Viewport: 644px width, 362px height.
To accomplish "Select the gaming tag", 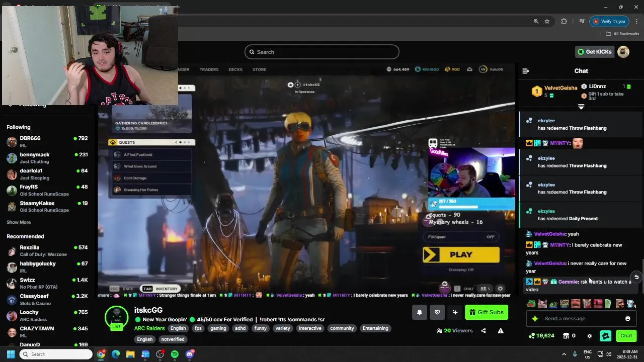I will pos(218,328).
